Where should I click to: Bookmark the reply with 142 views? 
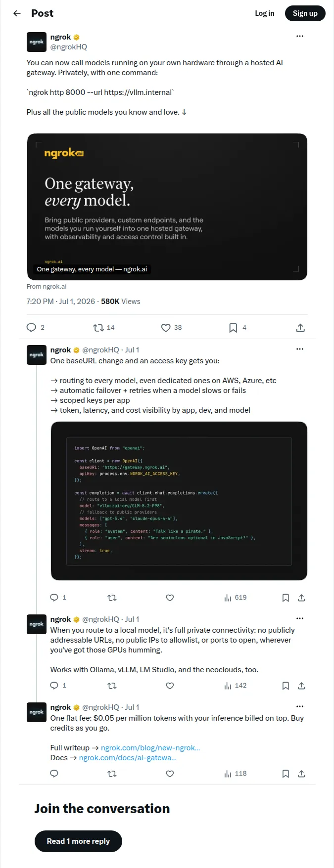tap(286, 686)
